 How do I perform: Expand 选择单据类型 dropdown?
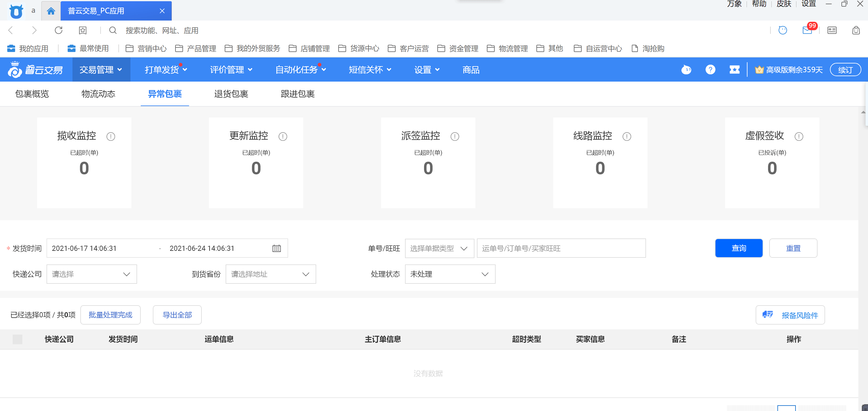coord(439,248)
